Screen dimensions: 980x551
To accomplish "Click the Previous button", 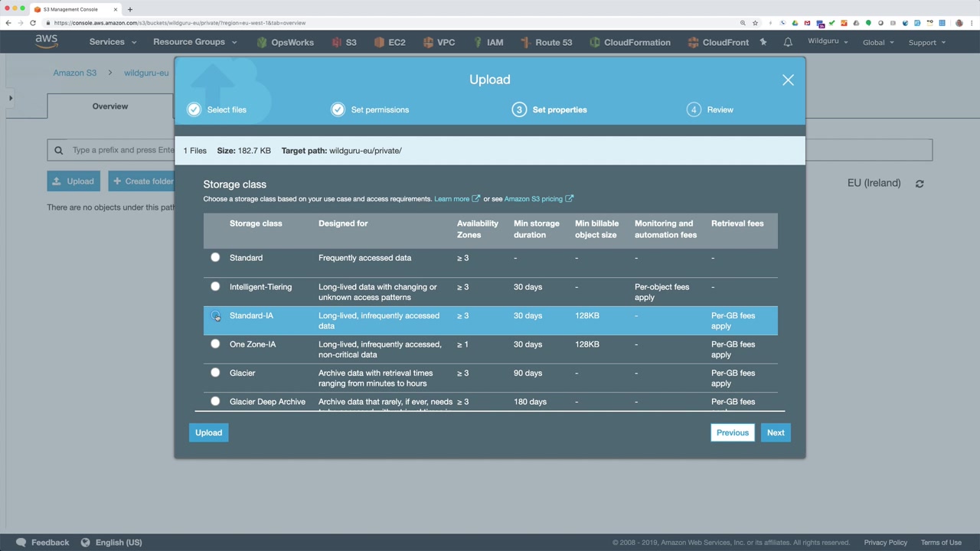I will [733, 432].
